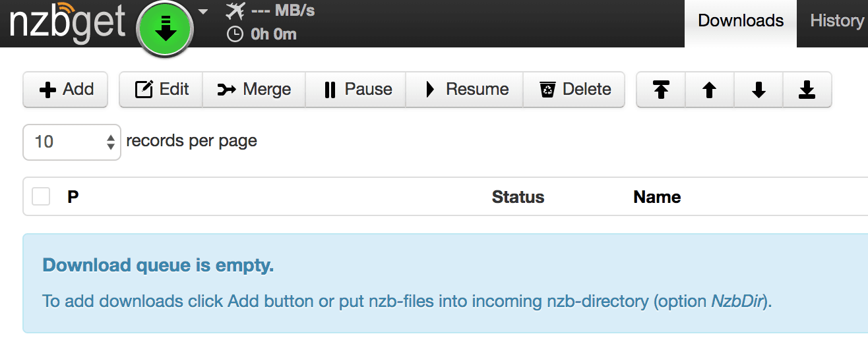Click the Edit button
868x361 pixels.
162,90
